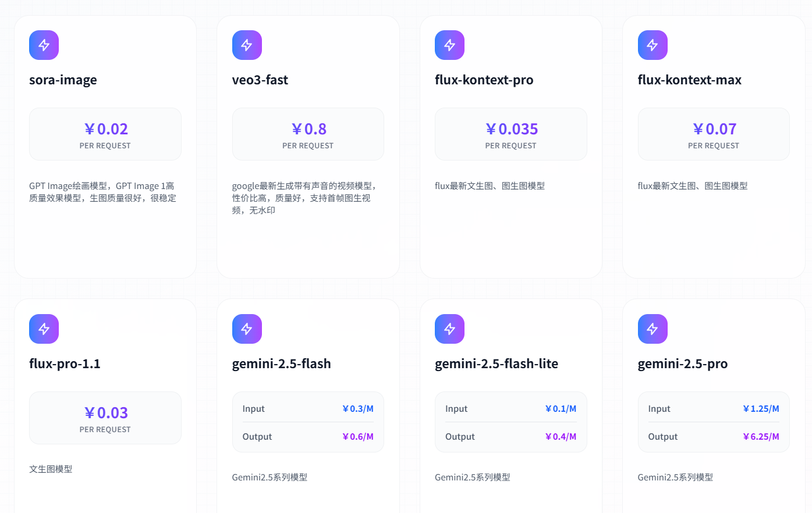Screen dimensions: 812x513
Task: Open the sora-image model title
Action: (x=63, y=80)
